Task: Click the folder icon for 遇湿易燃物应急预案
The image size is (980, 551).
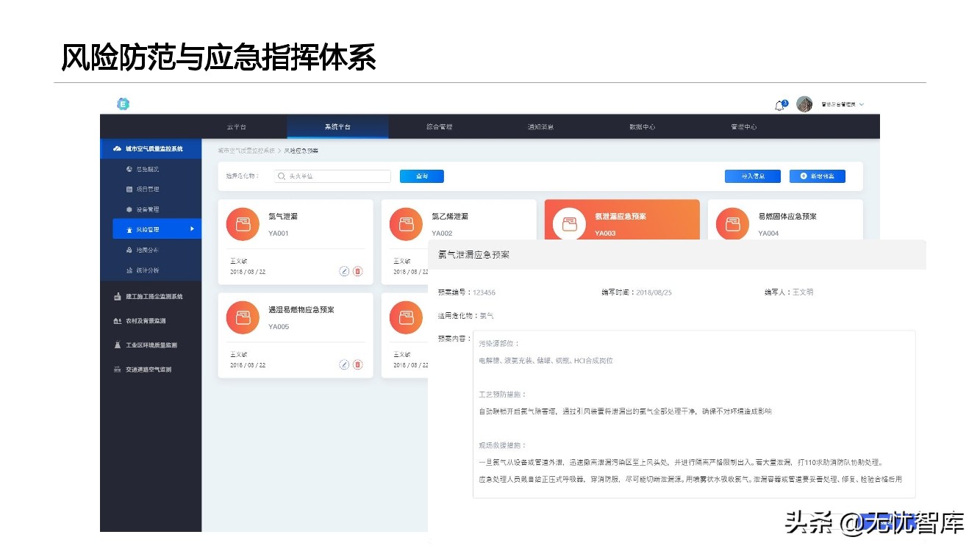Action: (243, 317)
